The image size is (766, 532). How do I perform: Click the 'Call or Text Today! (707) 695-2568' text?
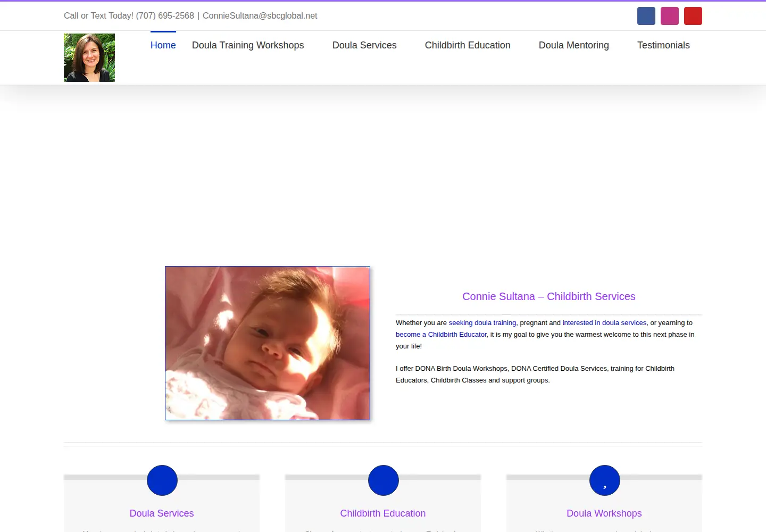coord(129,16)
